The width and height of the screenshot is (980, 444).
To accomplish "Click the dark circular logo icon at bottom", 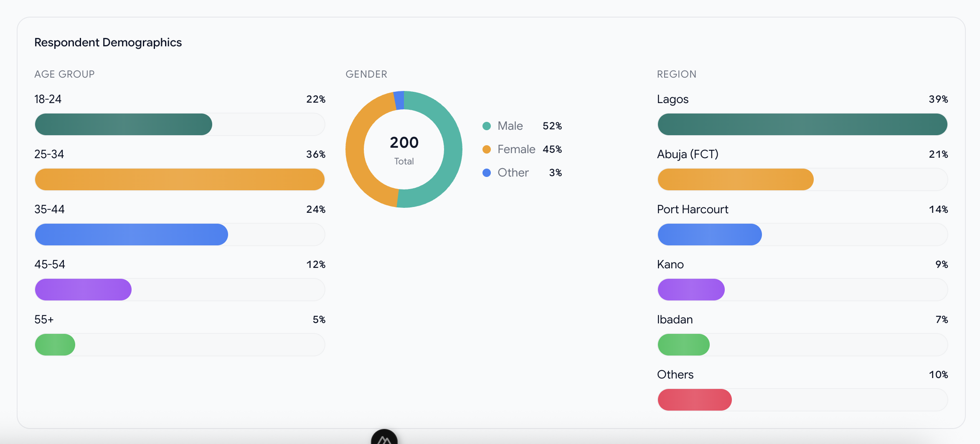I will click(x=384, y=438).
